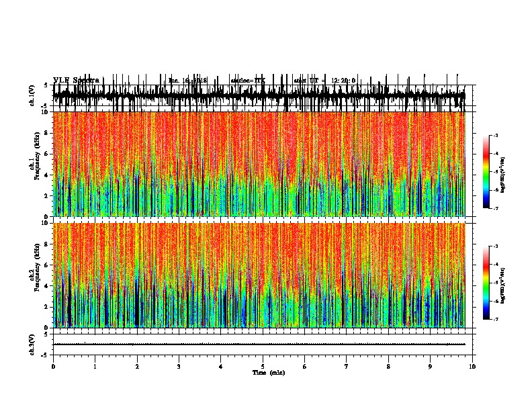Click the '5' tick on ch.3(V) axis

[x=47, y=334]
